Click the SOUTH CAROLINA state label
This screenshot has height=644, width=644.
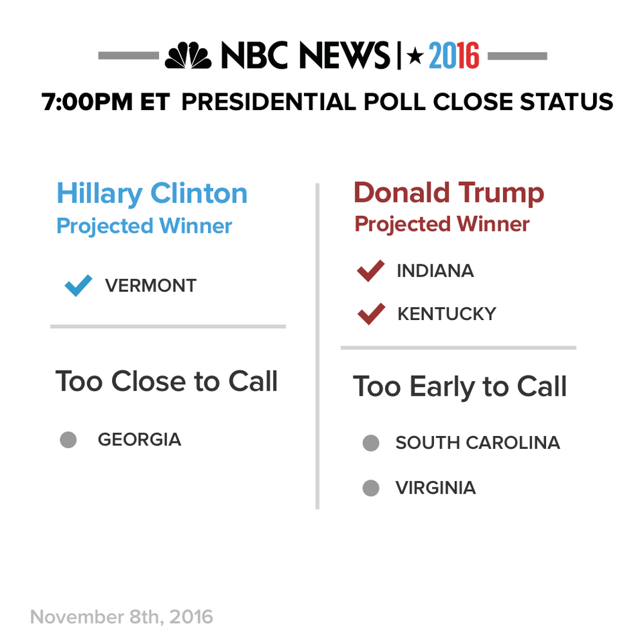[478, 443]
